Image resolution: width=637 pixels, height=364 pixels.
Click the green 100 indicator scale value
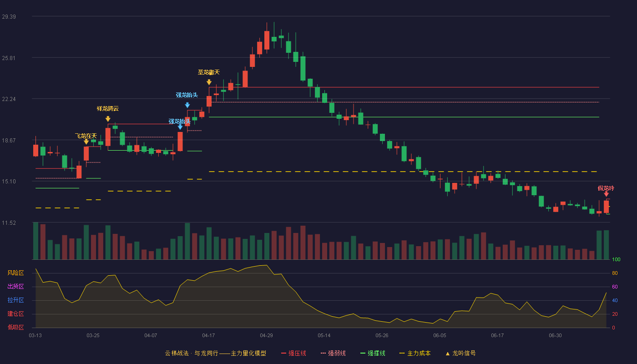pos(617,260)
